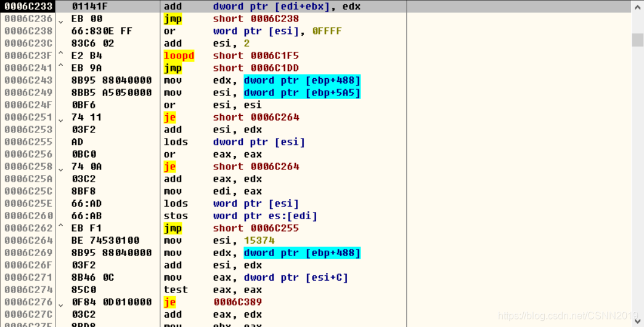644x327 pixels.
Task: Click the test mnemonic
Action: [x=176, y=289]
